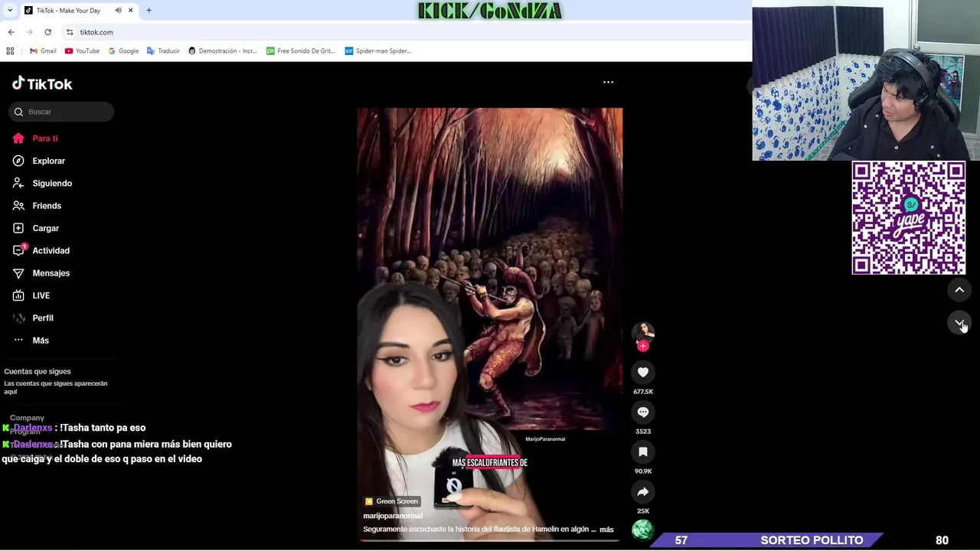Open the Chrome apps grid

click(x=10, y=51)
